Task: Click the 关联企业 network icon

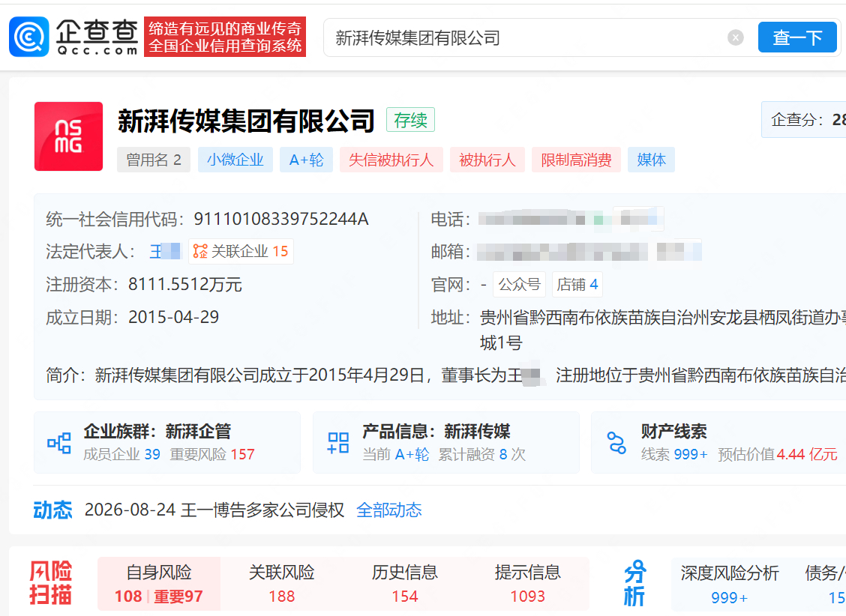Action: pos(200,251)
